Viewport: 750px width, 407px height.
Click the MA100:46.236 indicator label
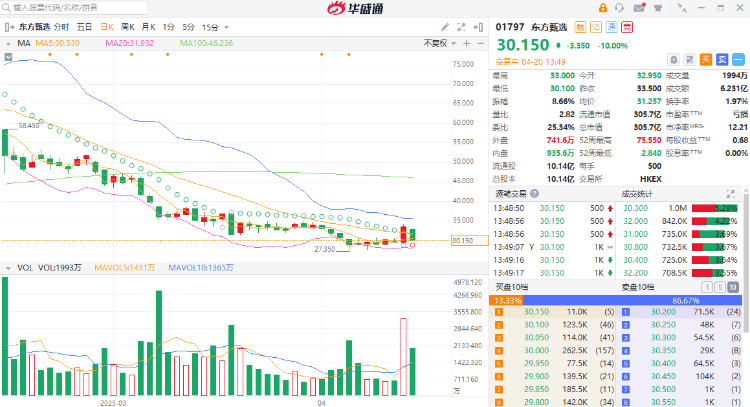[x=207, y=44]
